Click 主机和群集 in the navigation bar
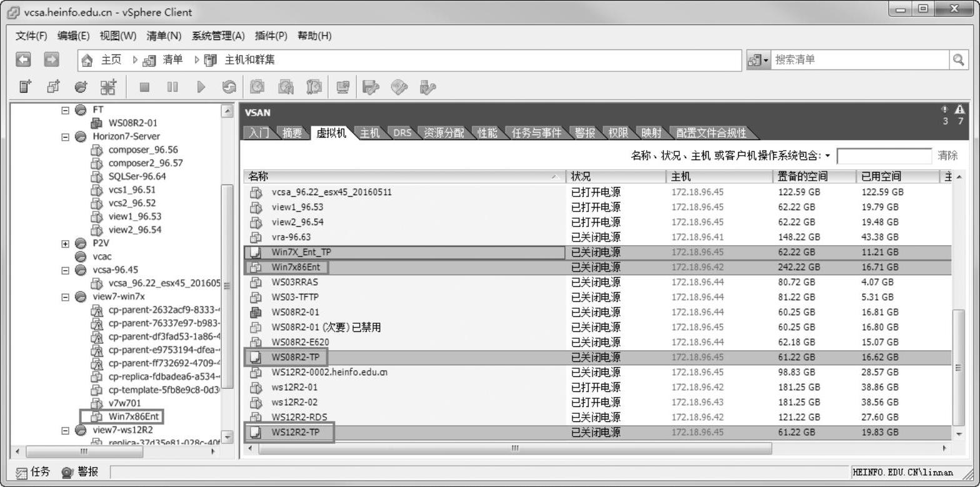This screenshot has width=980, height=487. coord(250,60)
